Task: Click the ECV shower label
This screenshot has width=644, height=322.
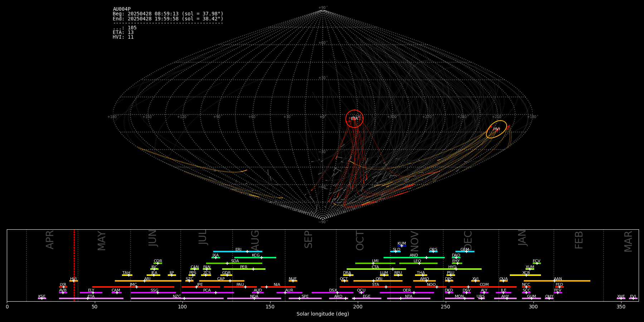Action: click(536, 261)
